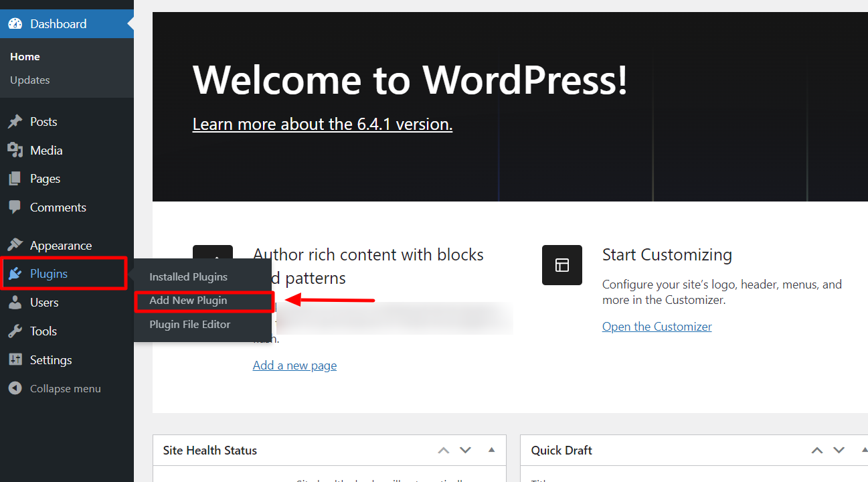Click the Dashboard gauge icon
This screenshot has height=482, width=868.
[x=15, y=24]
